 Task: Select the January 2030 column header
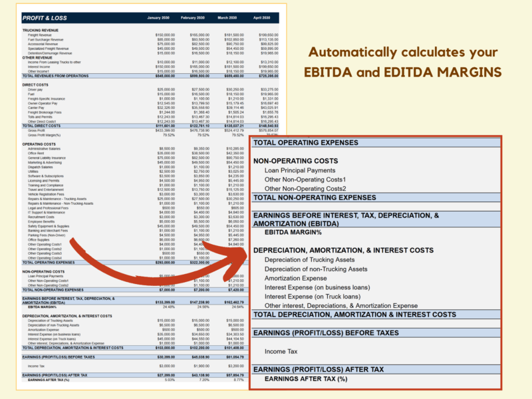point(158,18)
